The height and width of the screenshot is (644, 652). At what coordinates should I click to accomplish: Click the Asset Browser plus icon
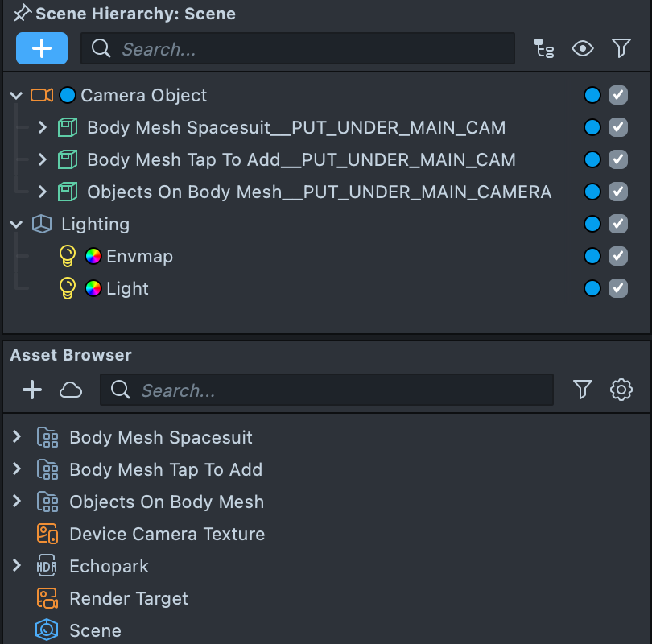(32, 390)
